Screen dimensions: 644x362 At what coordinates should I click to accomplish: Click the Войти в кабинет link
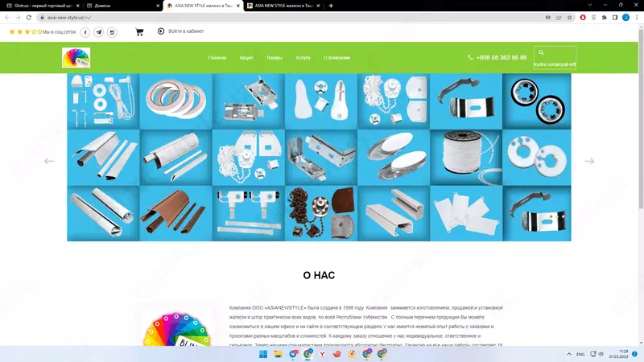[186, 31]
